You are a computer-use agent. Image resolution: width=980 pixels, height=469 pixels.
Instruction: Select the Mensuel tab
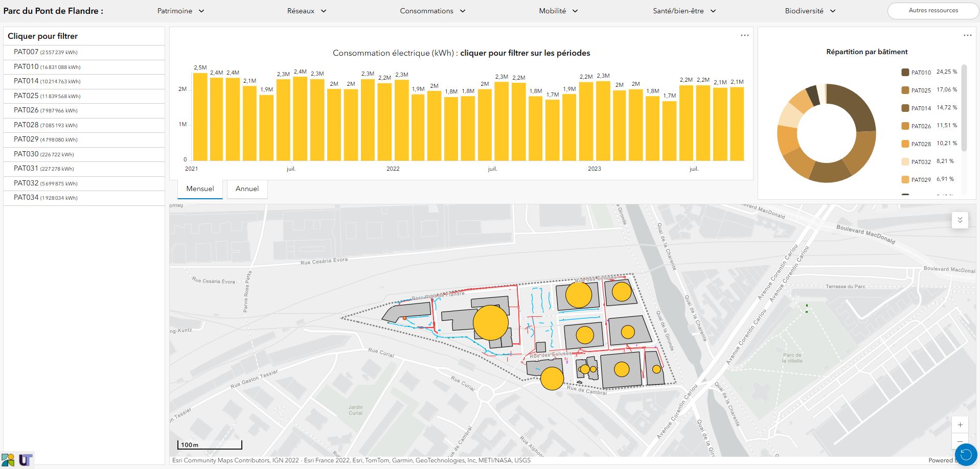click(200, 189)
